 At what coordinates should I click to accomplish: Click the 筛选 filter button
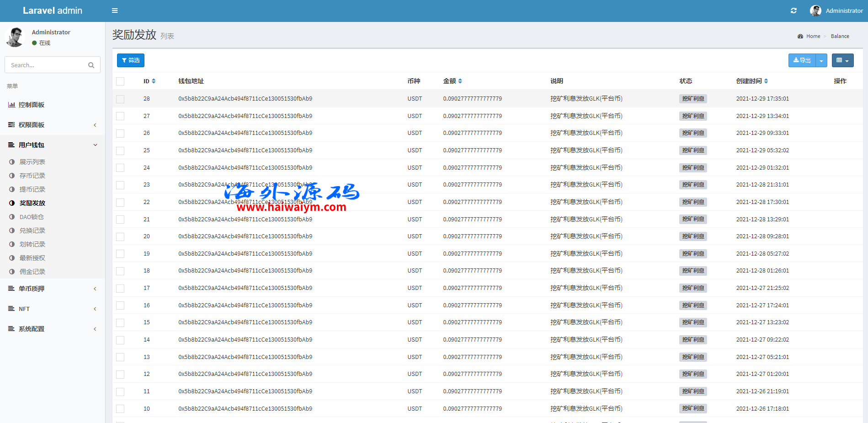click(131, 60)
